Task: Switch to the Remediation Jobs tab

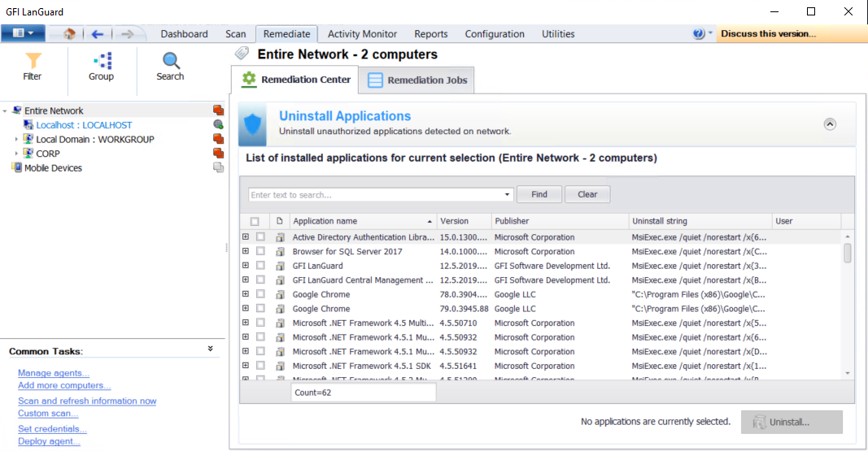Action: [417, 80]
